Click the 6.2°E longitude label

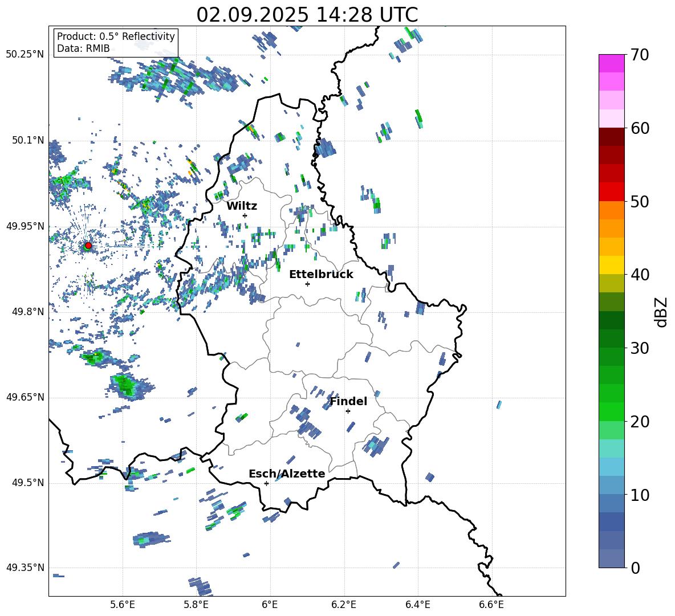[344, 605]
